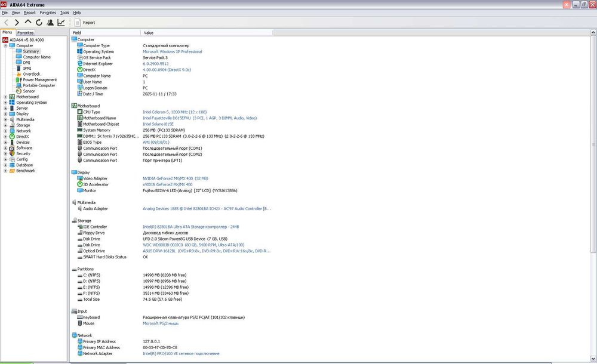The image size is (597, 364).
Task: Expand the Display tree node
Action: pos(6,114)
